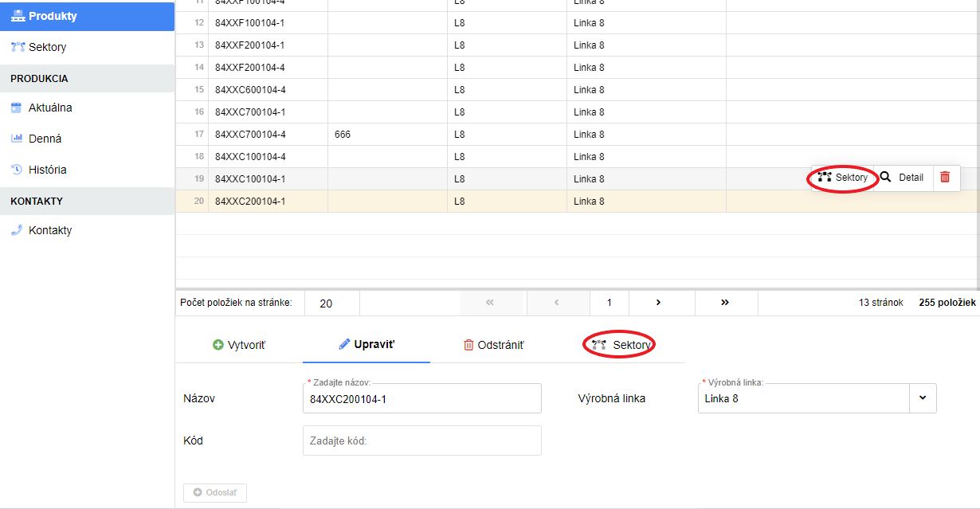Viewport: 980px width, 509px height.
Task: Jump to the last page
Action: click(x=725, y=303)
